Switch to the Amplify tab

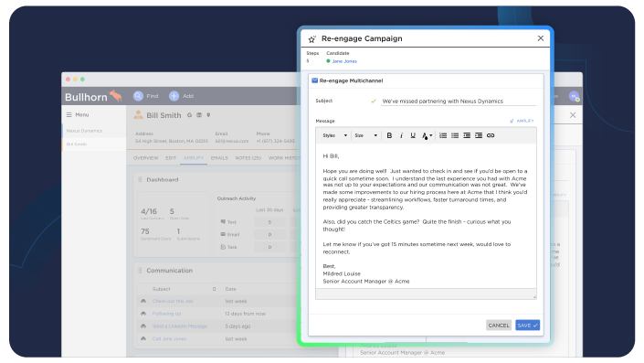[x=194, y=158]
